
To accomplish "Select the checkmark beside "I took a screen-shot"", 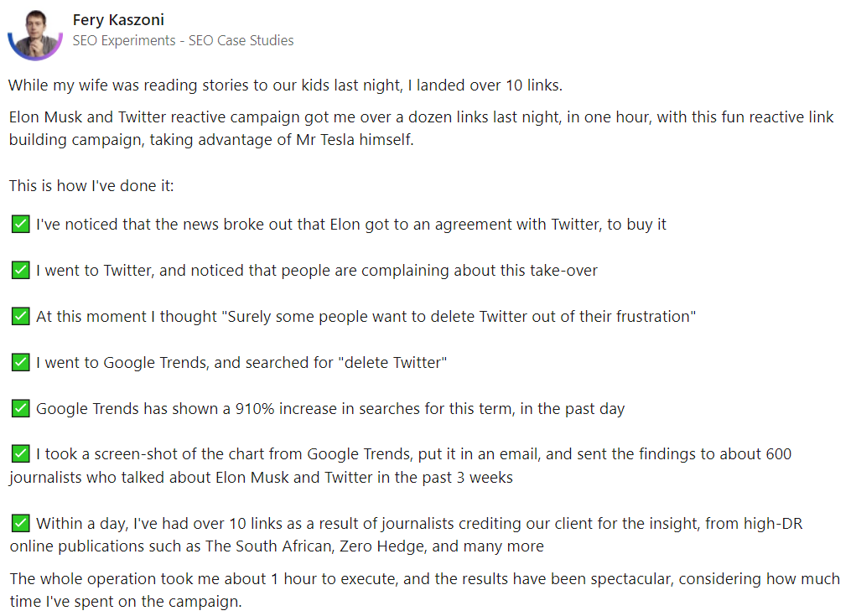I will (21, 454).
